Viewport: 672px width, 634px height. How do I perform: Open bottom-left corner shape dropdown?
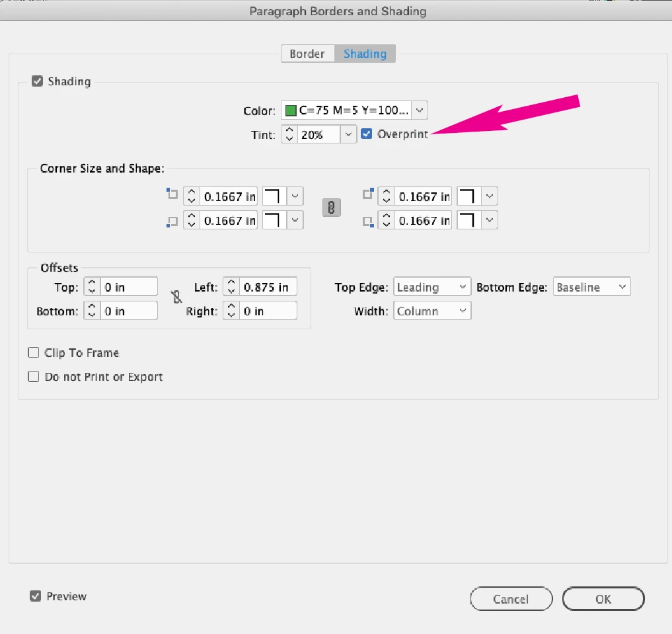295,220
